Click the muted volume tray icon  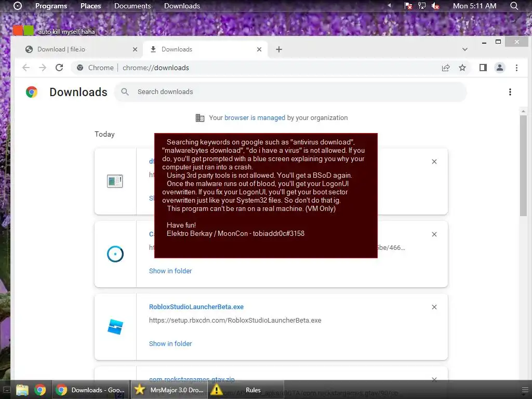[435, 6]
